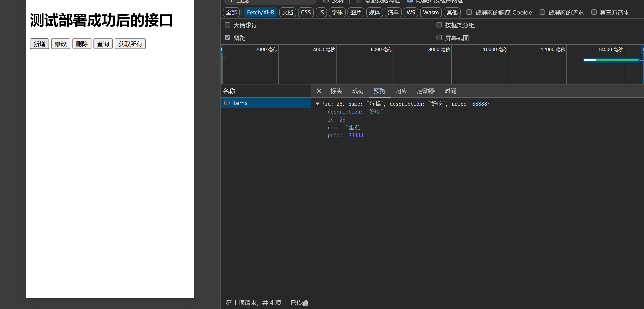The image size is (644, 309).
Task: Filter requests by JS type
Action: [x=321, y=12]
